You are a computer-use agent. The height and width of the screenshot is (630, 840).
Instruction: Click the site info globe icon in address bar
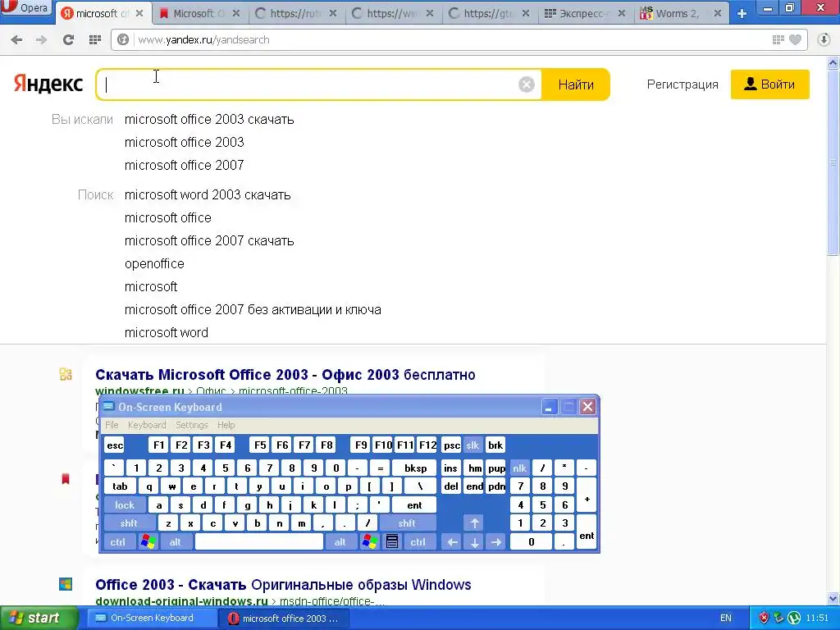click(x=123, y=39)
